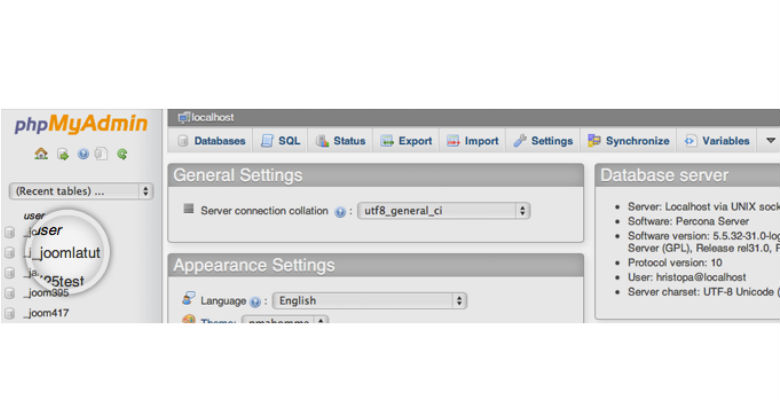
Task: Open the Language dropdown showing English
Action: point(370,300)
